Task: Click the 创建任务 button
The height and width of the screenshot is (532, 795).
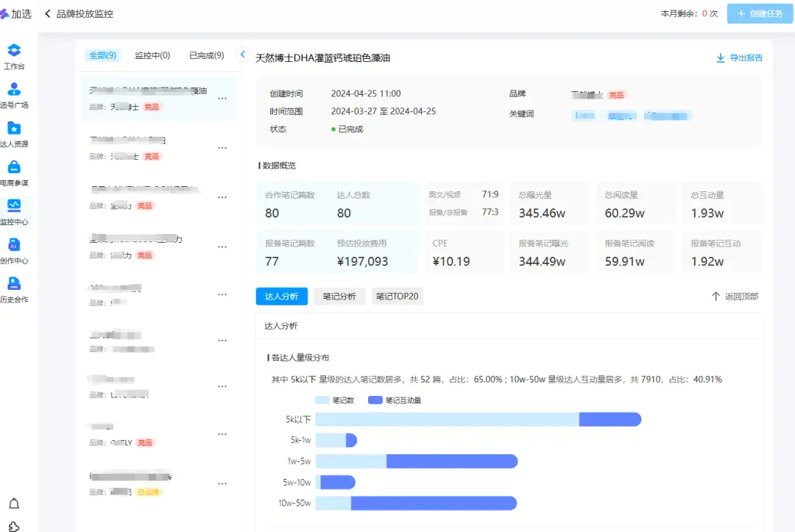Action: click(760, 14)
